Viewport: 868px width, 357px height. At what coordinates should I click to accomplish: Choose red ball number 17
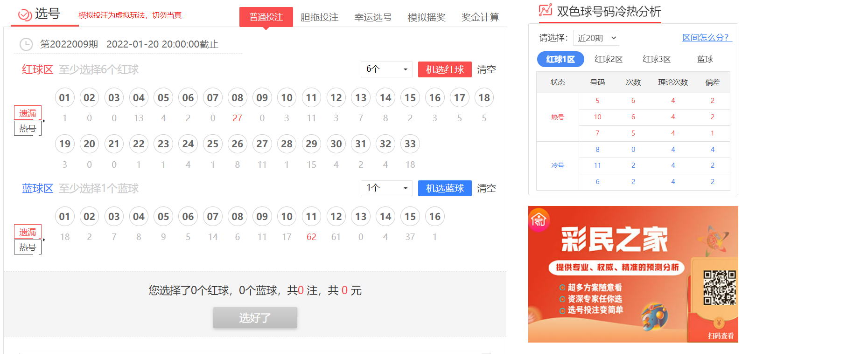459,98
